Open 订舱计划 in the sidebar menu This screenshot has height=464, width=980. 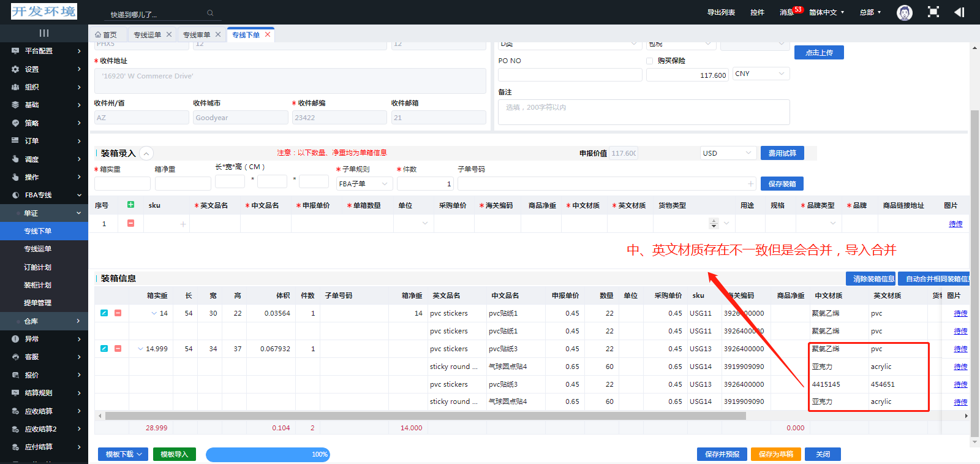point(37,267)
